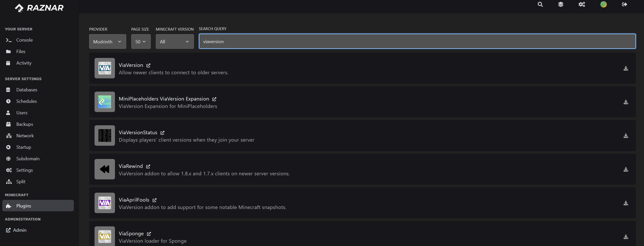This screenshot has height=246, width=644.
Task: Open Network in sidebar
Action: [x=38, y=136]
